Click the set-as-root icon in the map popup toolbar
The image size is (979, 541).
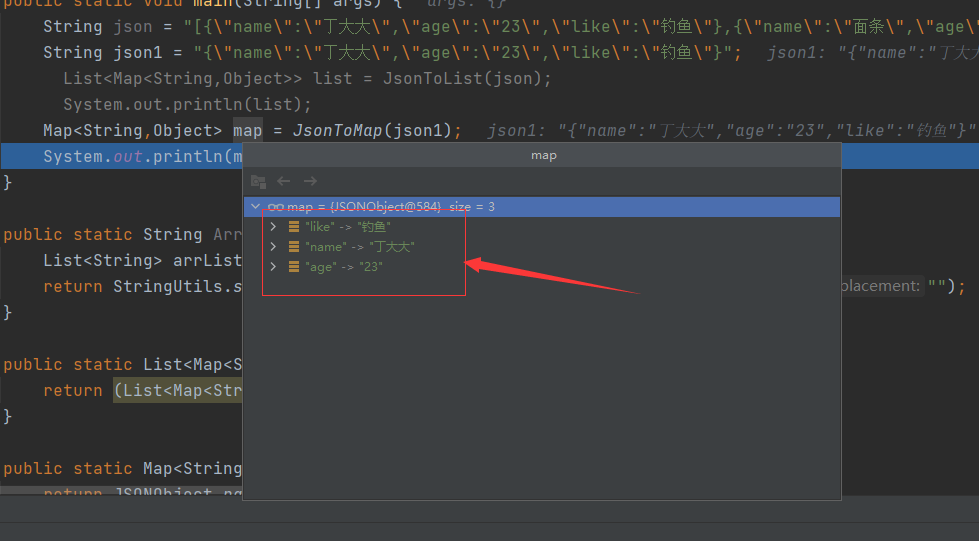pyautogui.click(x=258, y=181)
